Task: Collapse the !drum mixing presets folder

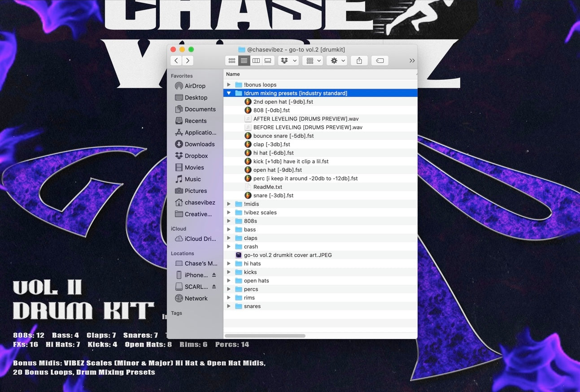Action: click(x=229, y=93)
